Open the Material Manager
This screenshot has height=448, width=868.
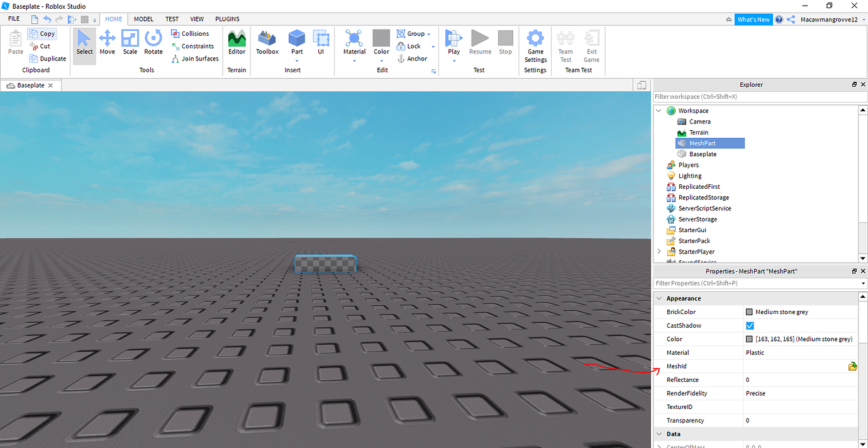point(353,40)
